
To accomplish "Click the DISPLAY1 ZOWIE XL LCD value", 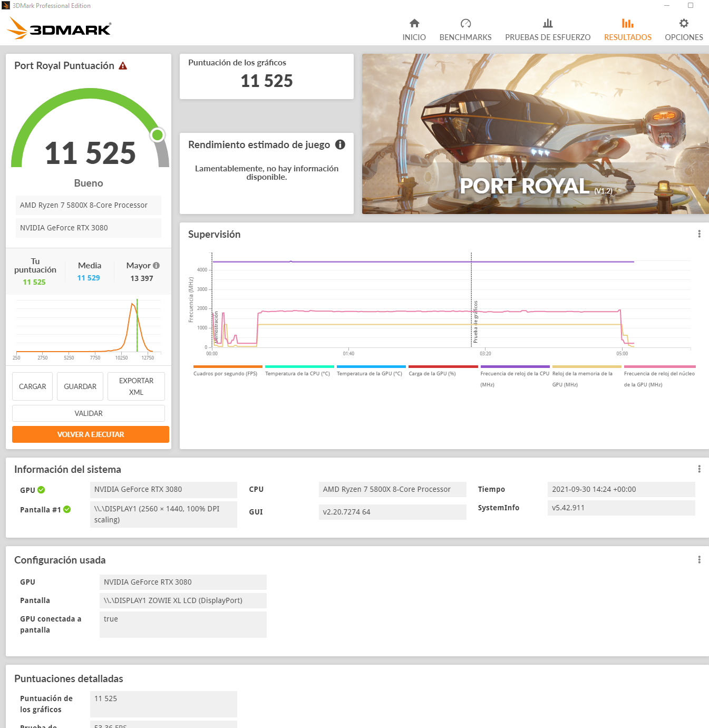I will 183,600.
